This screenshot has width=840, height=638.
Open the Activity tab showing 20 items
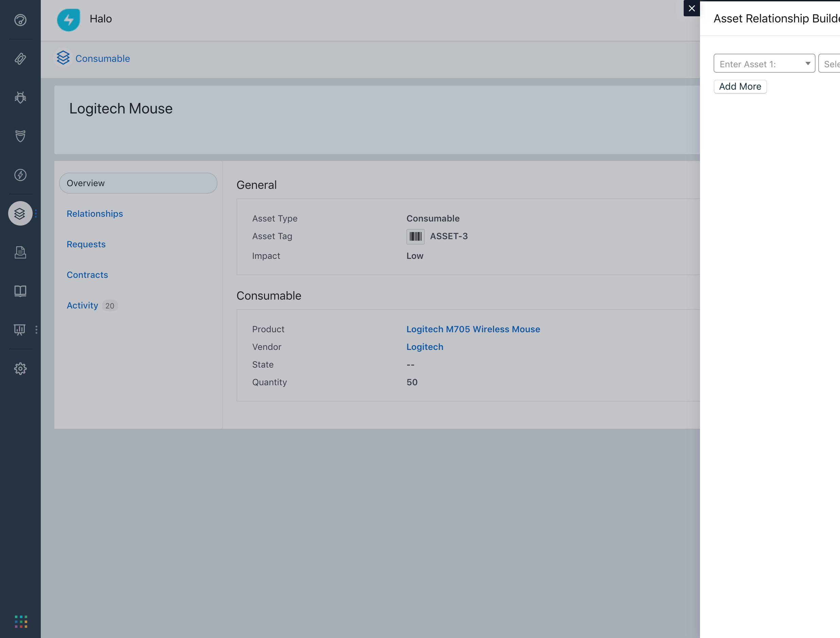83,305
